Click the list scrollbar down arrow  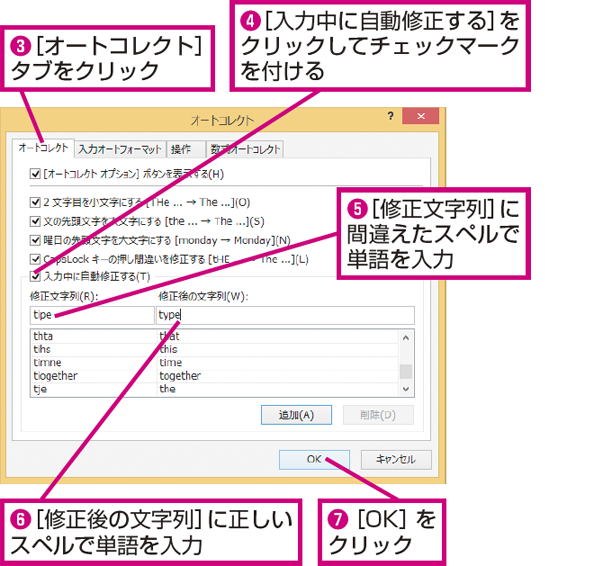(406, 387)
